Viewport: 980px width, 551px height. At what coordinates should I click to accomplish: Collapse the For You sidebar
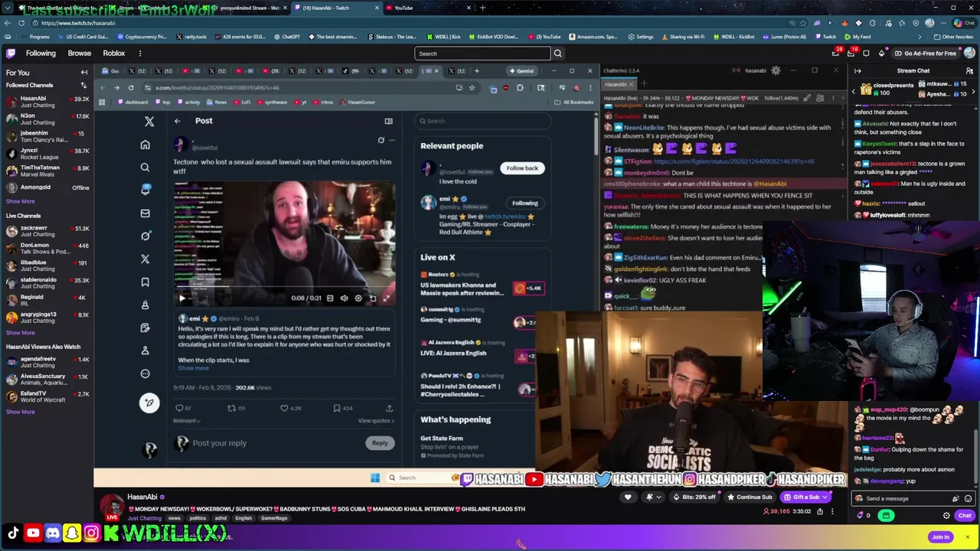[x=84, y=73]
